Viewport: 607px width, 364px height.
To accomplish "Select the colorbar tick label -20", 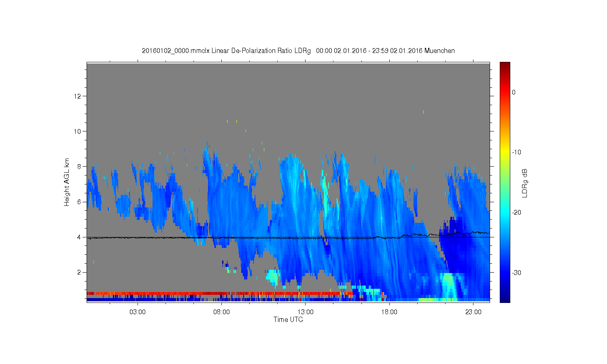I will tap(516, 213).
